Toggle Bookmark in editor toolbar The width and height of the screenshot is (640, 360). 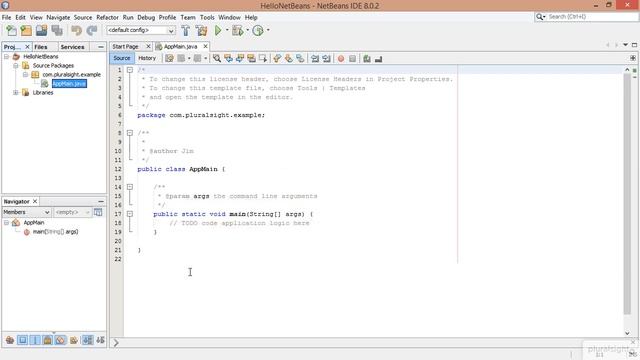pyautogui.click(x=300, y=59)
